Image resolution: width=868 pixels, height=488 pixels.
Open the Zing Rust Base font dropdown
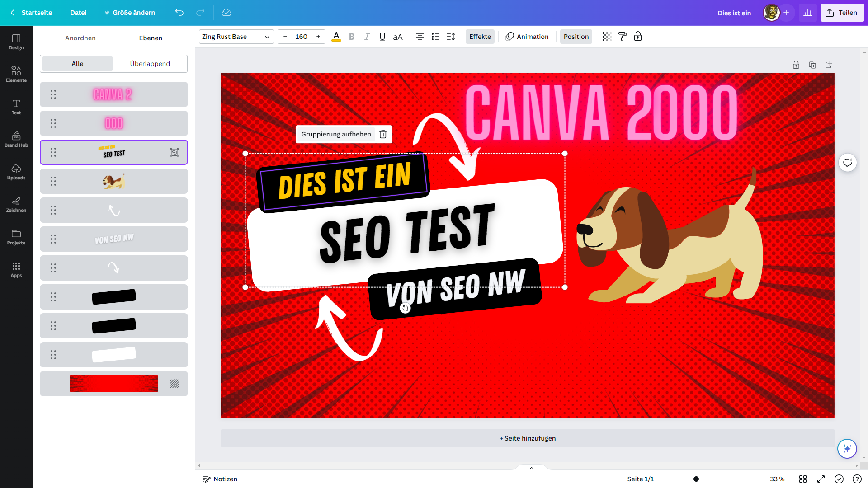[236, 37]
